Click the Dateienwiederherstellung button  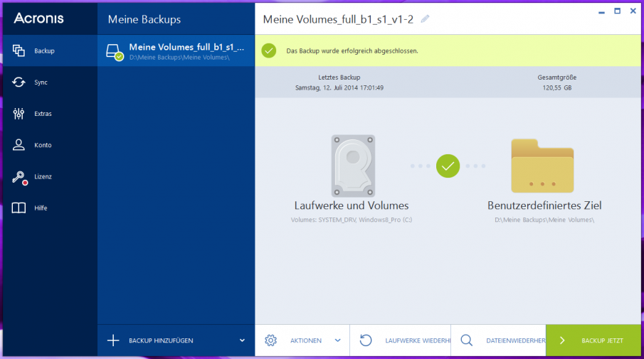(x=499, y=341)
